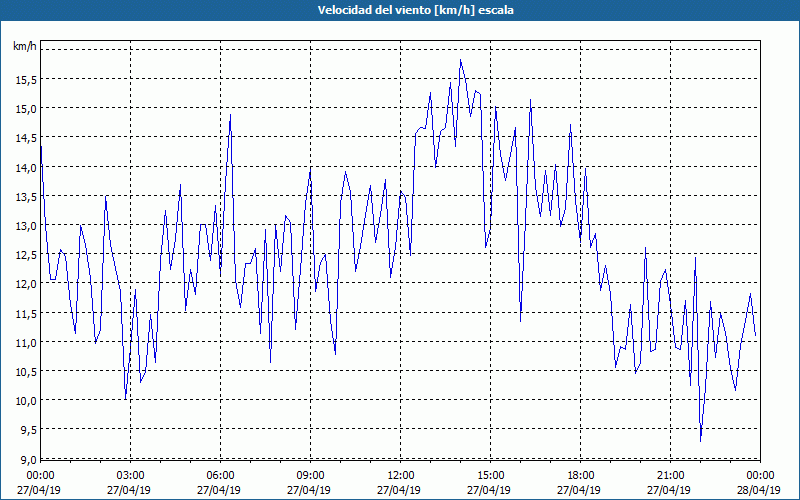The image size is (800, 500).
Task: Pick the '12:00' time label
Action: [401, 476]
